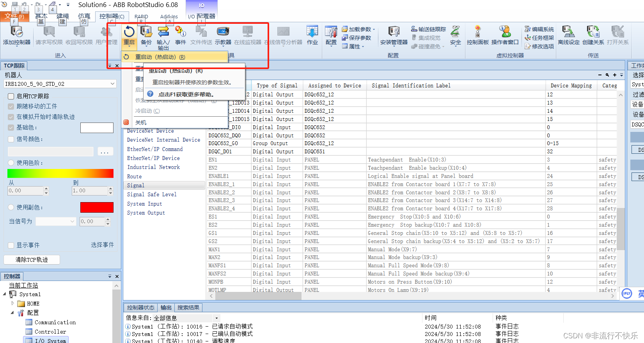Image resolution: width=644 pixels, height=343 pixels.
Task: Click Save Parameters (保存参数)
Action: 357,38
